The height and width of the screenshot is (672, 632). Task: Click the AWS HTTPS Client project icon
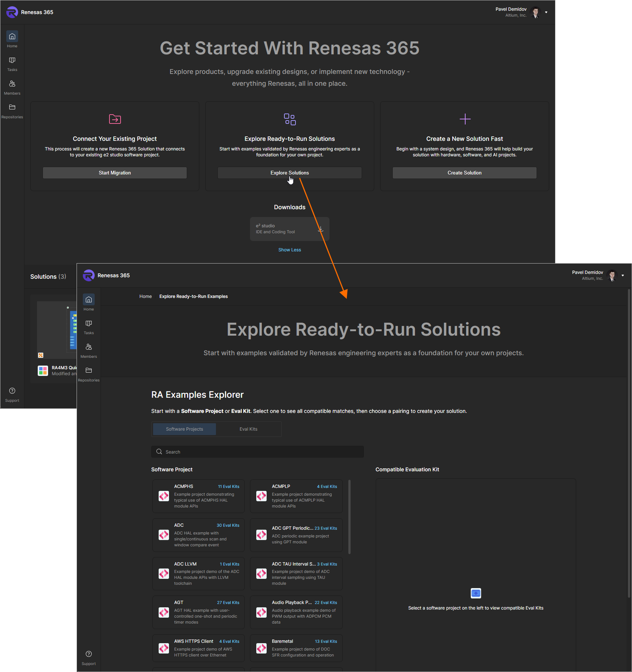click(x=164, y=648)
